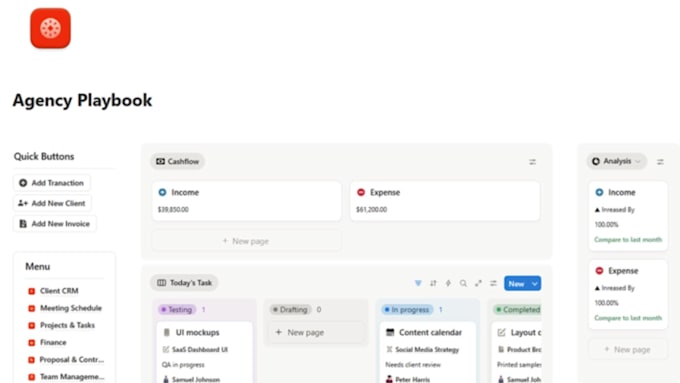Click the Peter Harris assignee
This screenshot has width=680, height=383.
tap(408, 380)
